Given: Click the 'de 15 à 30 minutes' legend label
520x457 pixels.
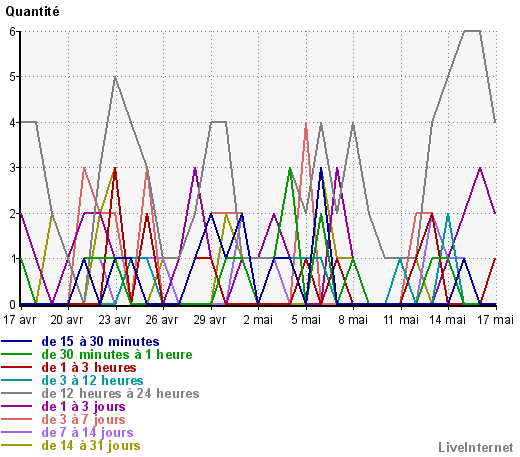Looking at the screenshot, I should [100, 342].
